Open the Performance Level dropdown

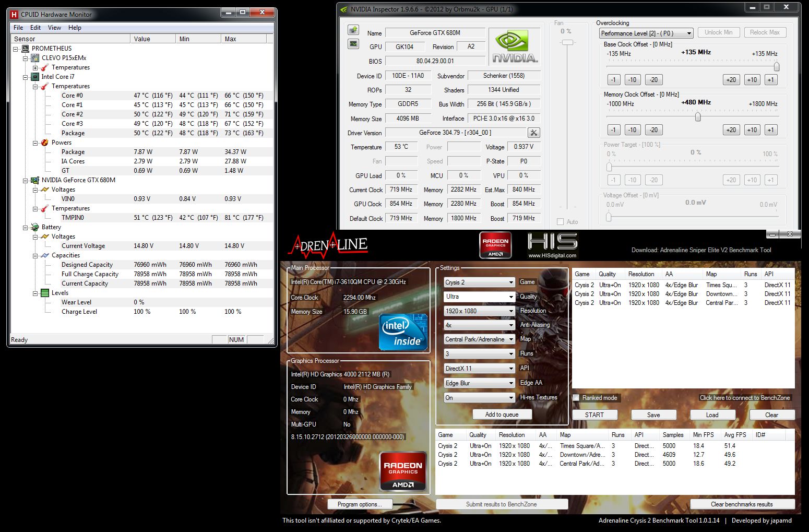coord(646,33)
